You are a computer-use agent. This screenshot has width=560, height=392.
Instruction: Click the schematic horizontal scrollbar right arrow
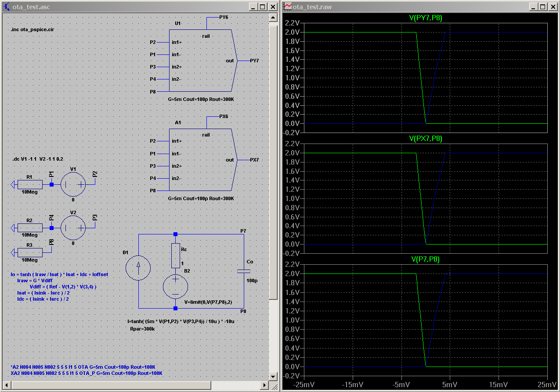(x=265, y=385)
